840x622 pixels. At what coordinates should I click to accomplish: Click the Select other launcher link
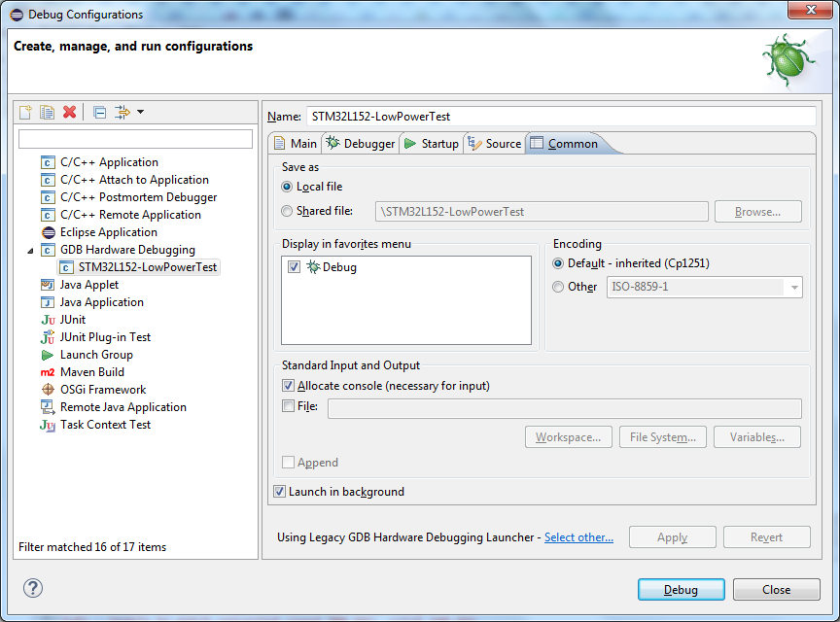[578, 537]
